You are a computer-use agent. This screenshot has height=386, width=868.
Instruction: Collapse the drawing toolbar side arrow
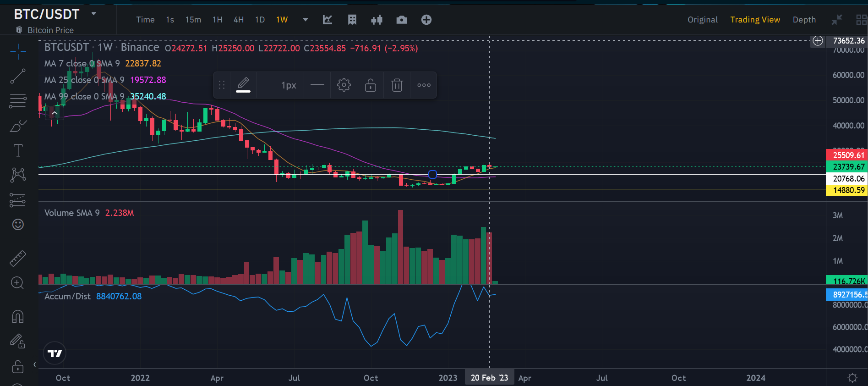coord(35,365)
